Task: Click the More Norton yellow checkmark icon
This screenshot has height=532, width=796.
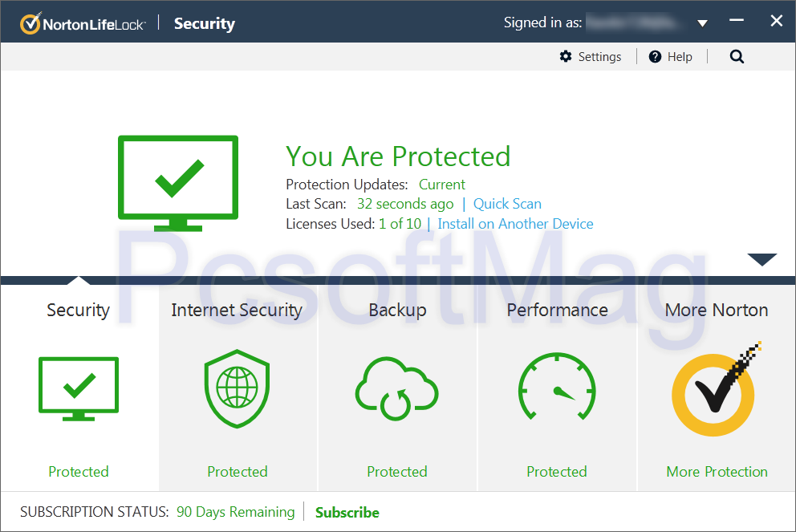Action: pyautogui.click(x=715, y=390)
